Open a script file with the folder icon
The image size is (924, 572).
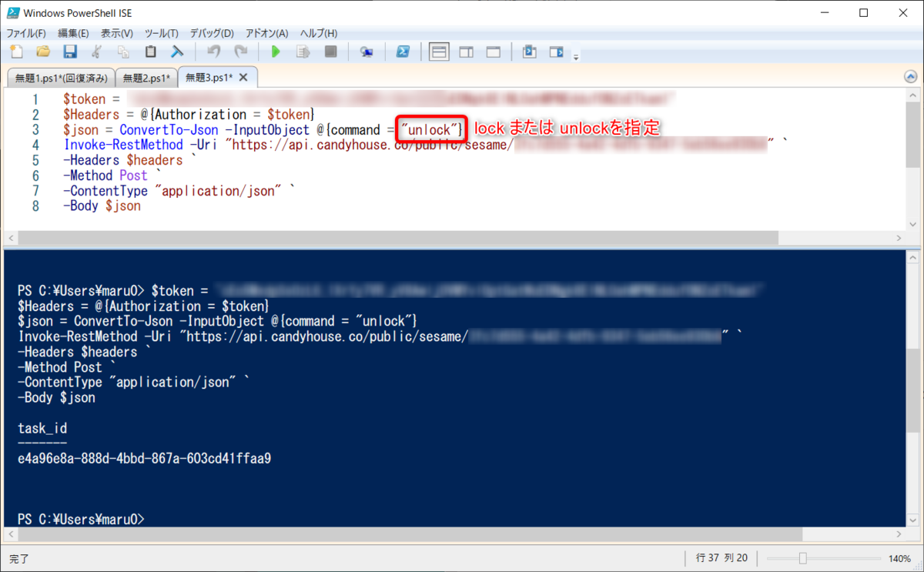pos(43,52)
